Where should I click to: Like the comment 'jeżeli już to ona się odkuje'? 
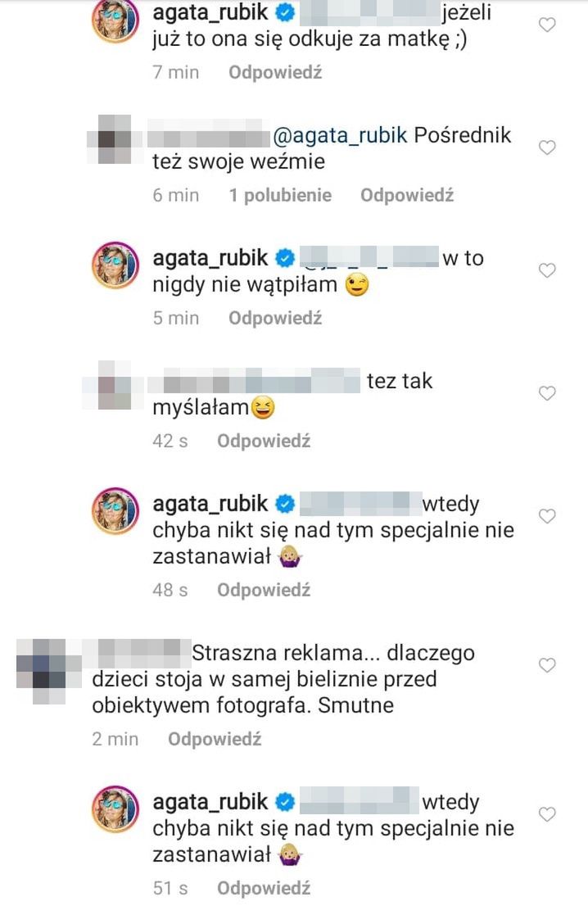546,25
